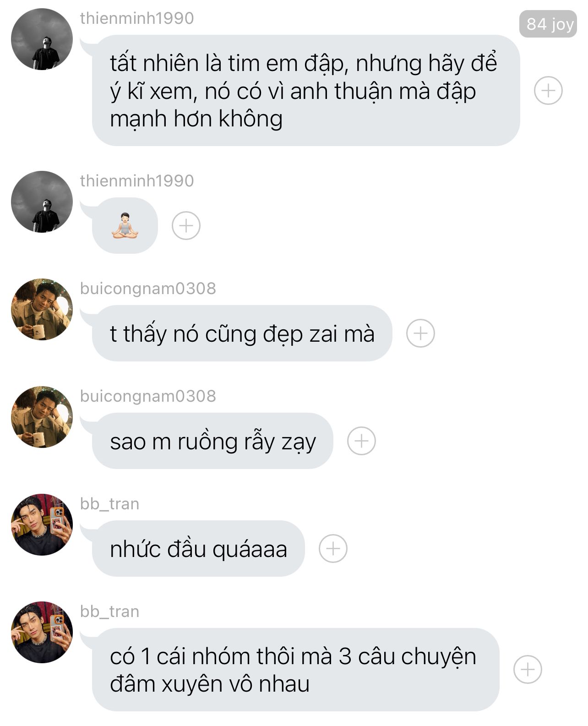Open the first thienminh1990 avatar at the top
The width and height of the screenshot is (588, 726).
pos(42,39)
